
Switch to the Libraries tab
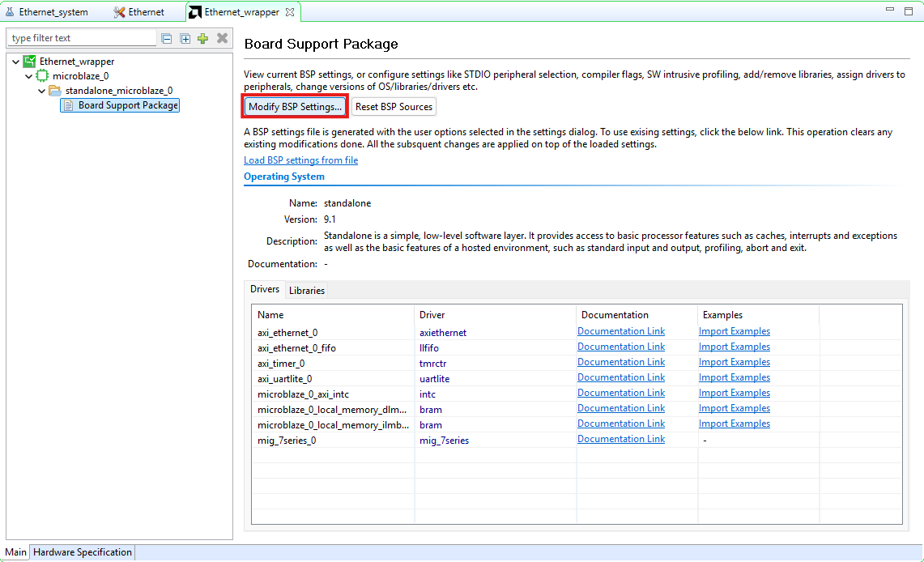pyautogui.click(x=307, y=290)
